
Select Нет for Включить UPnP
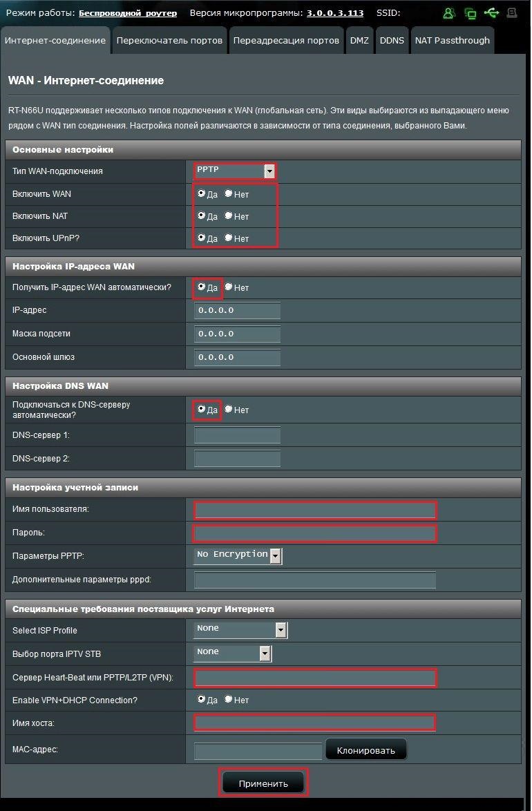pos(228,238)
